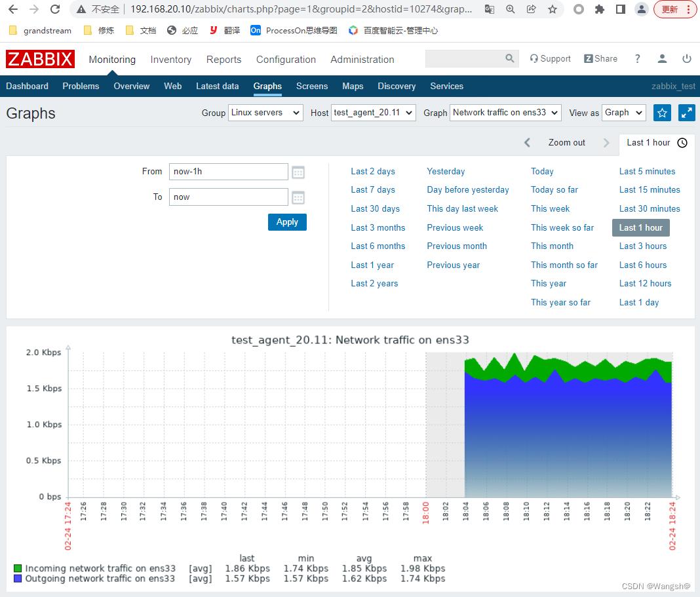Expand the View as Graph dropdown
The width and height of the screenshot is (700, 597).
pos(623,113)
